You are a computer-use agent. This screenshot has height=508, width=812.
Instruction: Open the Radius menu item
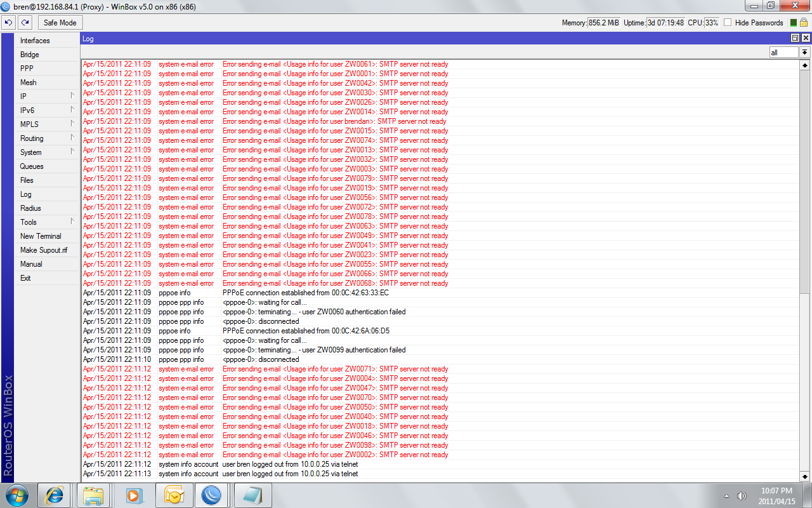point(48,208)
